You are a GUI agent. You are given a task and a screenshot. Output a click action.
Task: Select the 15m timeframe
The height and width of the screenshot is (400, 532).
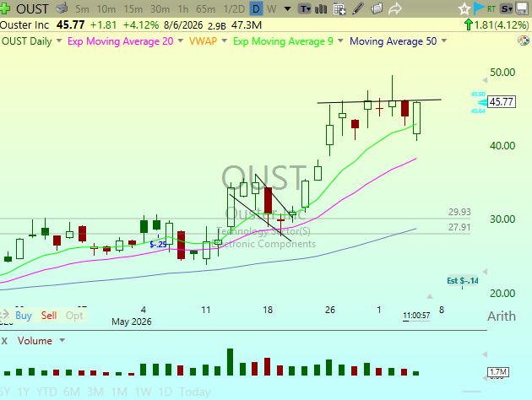click(x=133, y=9)
